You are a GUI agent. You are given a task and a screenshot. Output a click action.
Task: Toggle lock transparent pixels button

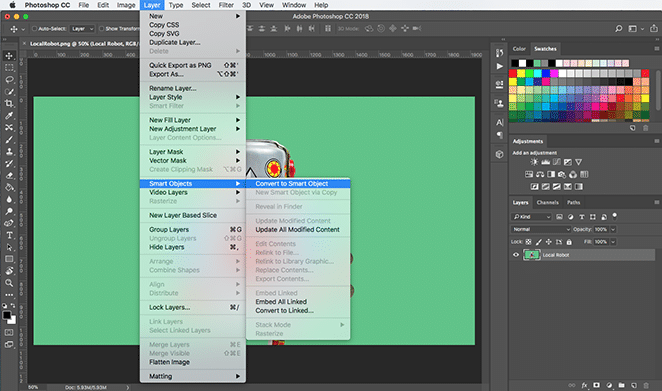[528, 242]
